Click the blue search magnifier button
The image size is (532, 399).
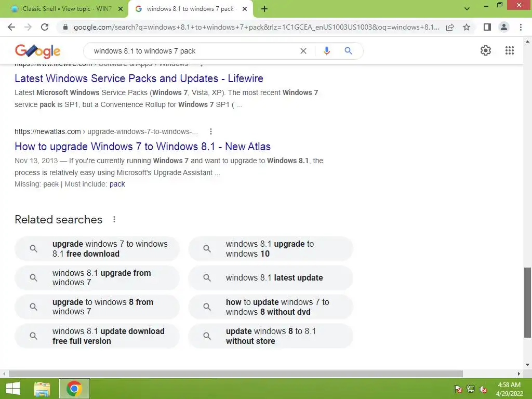(348, 51)
